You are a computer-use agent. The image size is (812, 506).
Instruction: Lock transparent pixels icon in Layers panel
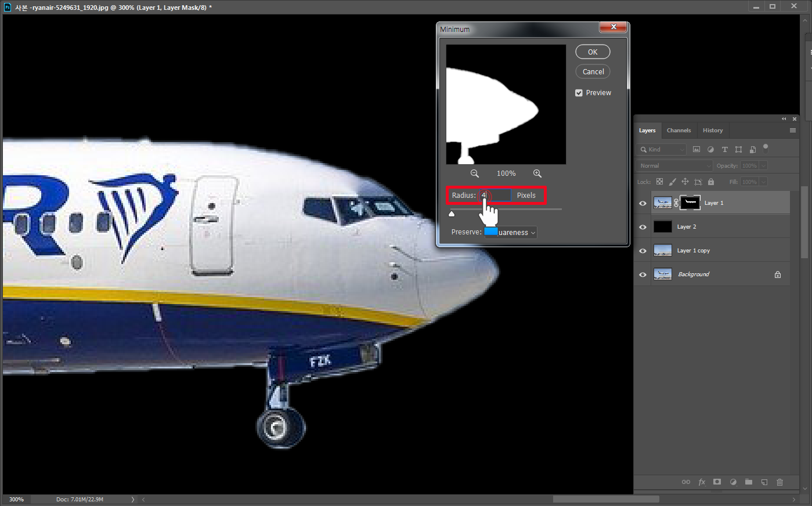659,182
